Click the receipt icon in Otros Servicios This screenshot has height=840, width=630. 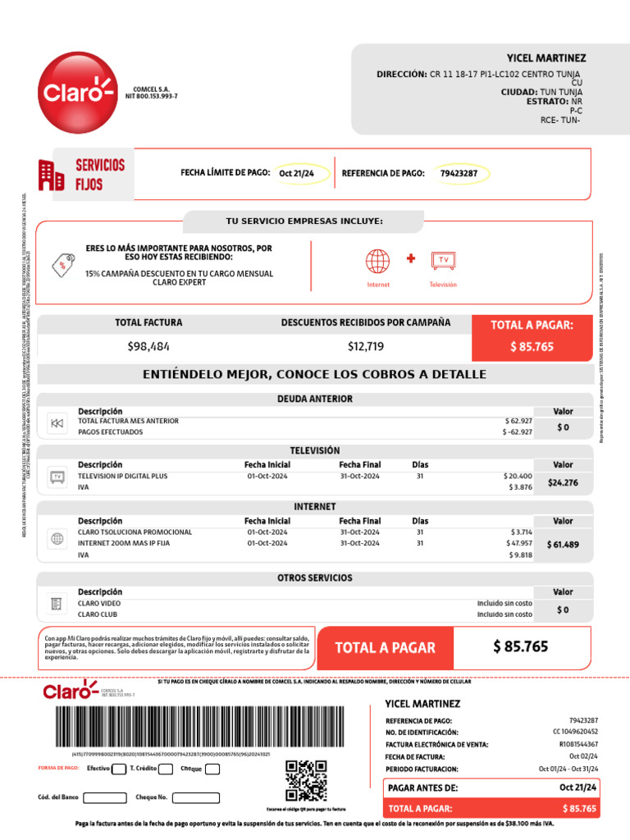click(57, 605)
